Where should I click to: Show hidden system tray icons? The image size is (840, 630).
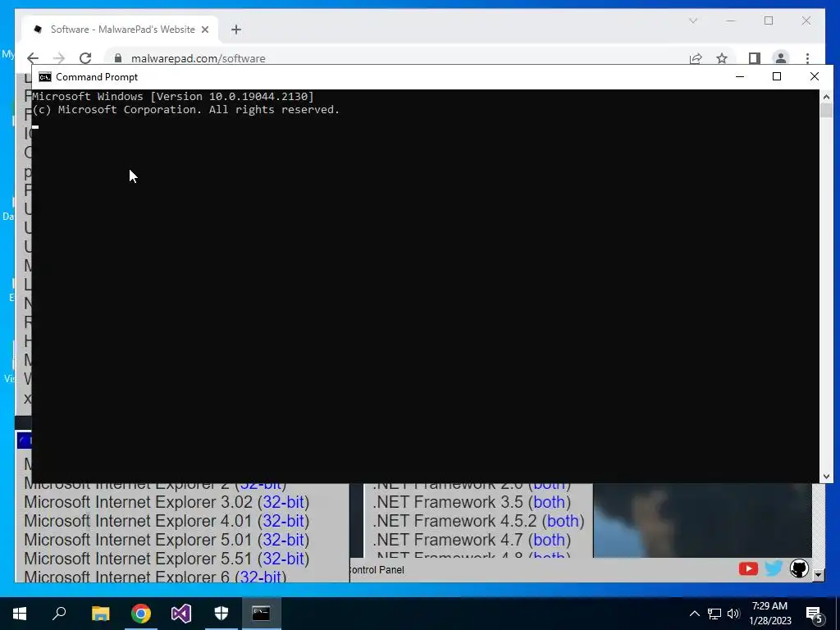point(694,614)
